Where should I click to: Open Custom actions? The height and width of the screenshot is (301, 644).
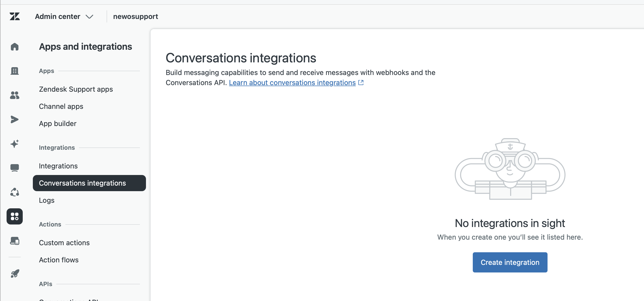point(64,243)
